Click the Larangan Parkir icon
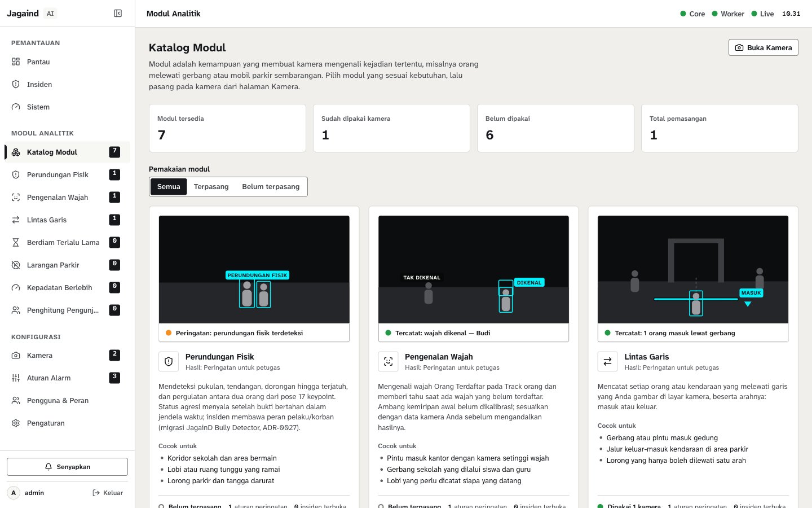The height and width of the screenshot is (508, 812). (16, 265)
